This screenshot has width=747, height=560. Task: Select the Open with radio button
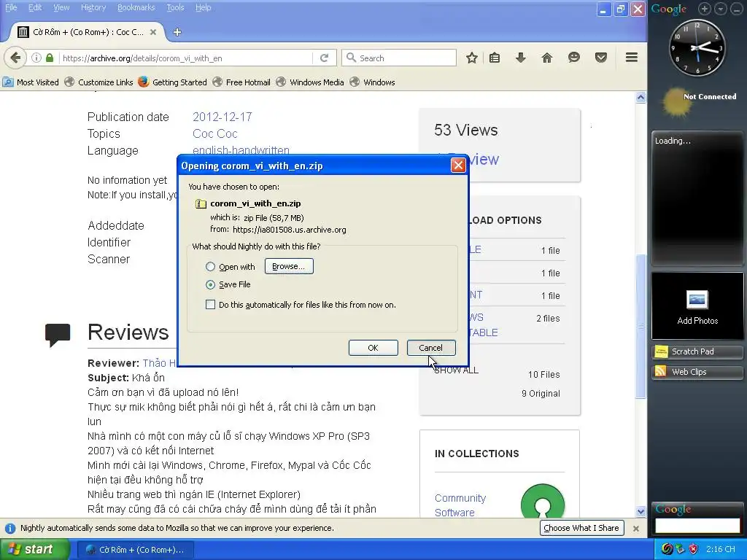coord(210,267)
